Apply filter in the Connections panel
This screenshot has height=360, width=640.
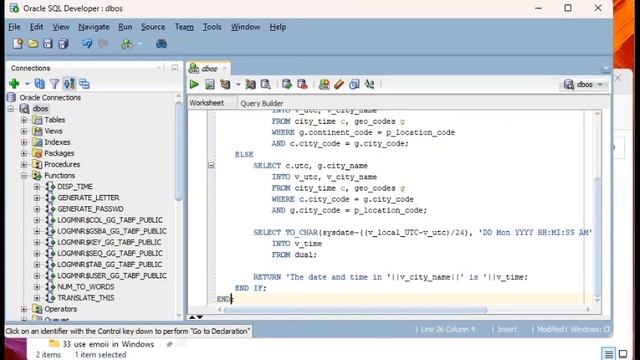click(54, 84)
